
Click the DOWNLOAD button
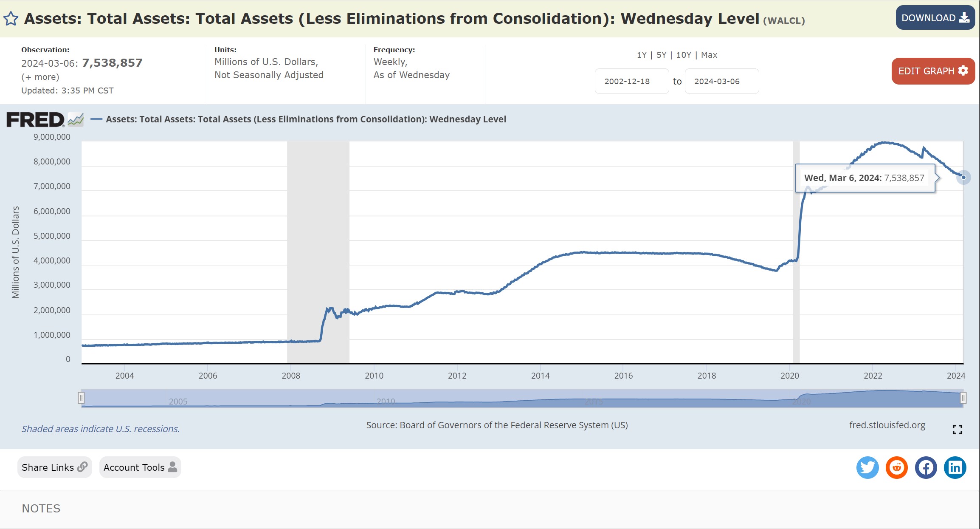935,18
